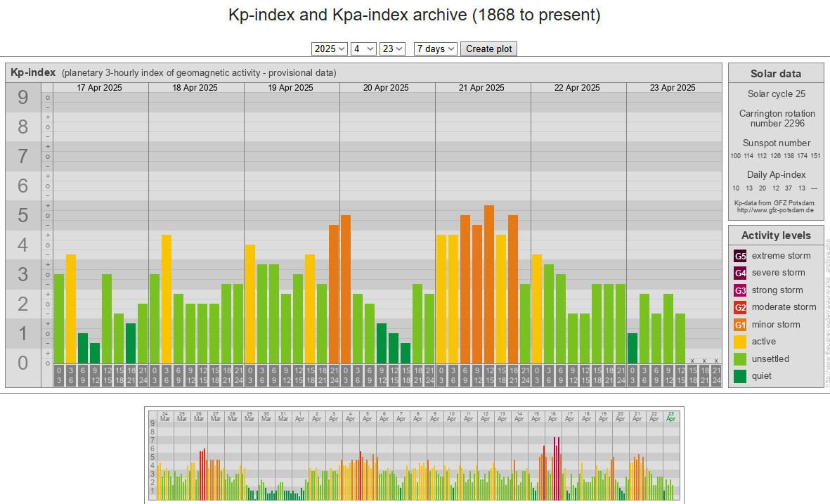Click the G5 extreme storm badge

click(x=740, y=257)
